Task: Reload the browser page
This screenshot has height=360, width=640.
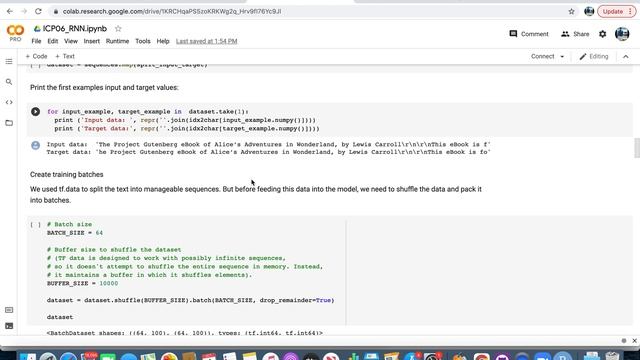Action: tap(38, 11)
